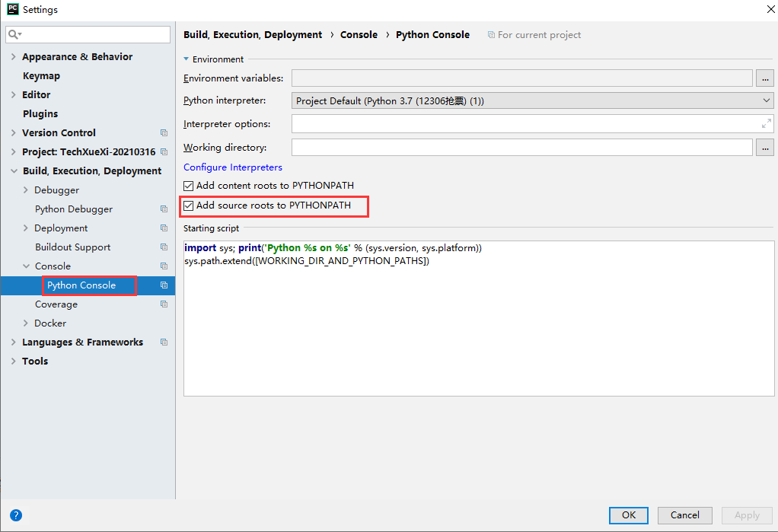The image size is (778, 532).
Task: Click the project-scope icon beside Languages & Frameworks
Action: [x=164, y=342]
